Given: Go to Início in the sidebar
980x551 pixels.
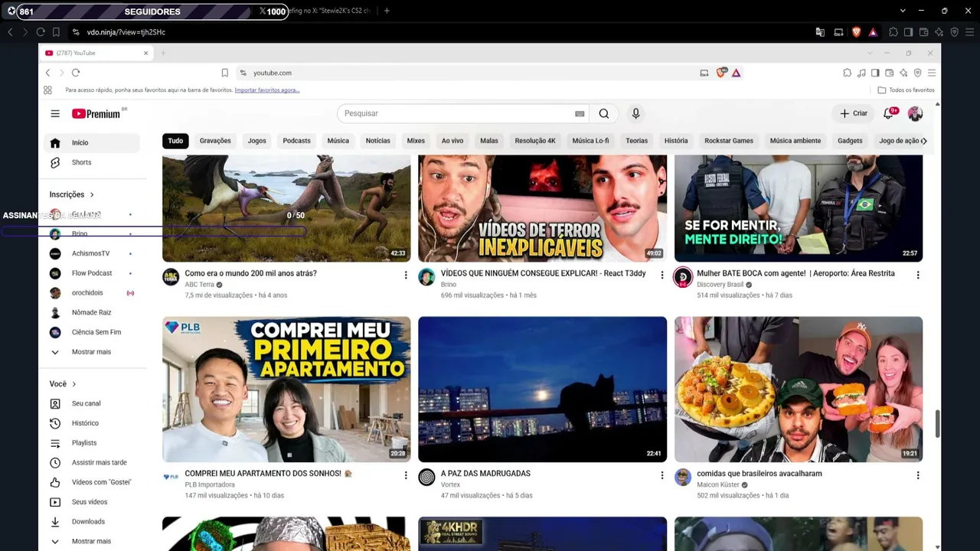Looking at the screenshot, I should 92,143.
